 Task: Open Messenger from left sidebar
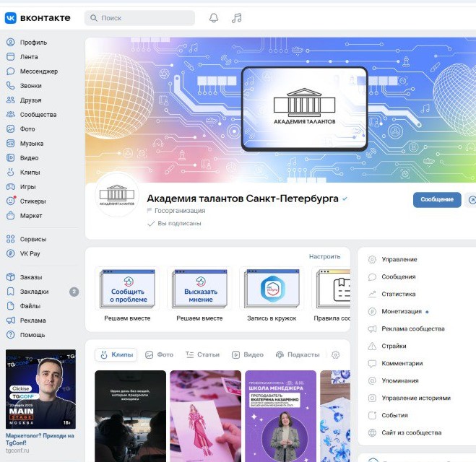tap(38, 71)
